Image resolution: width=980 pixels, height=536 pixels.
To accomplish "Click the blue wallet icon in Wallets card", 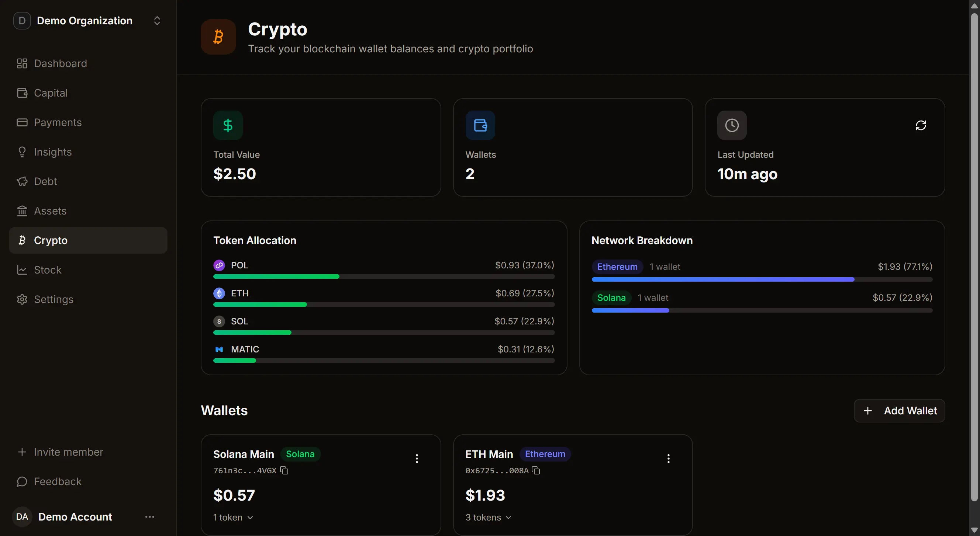I will tap(480, 125).
